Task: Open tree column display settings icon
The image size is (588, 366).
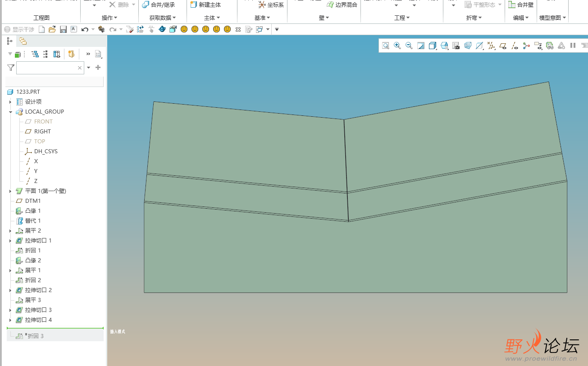Action: (x=57, y=54)
